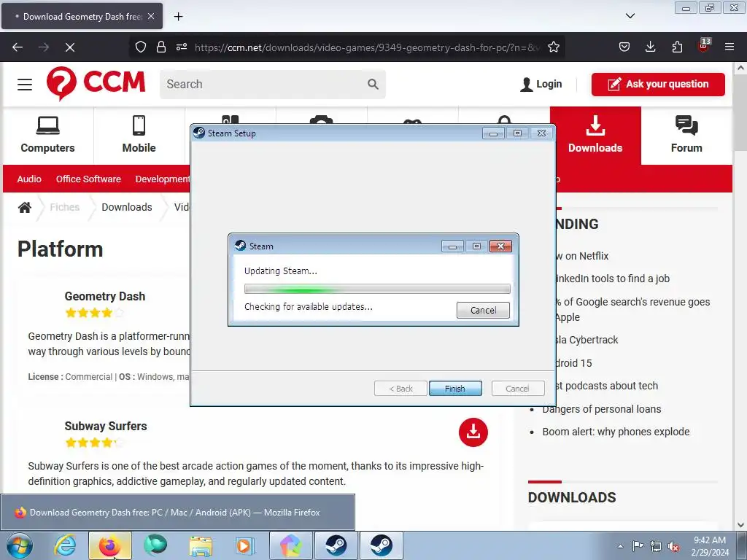Click Finish in Steam Setup

point(455,389)
